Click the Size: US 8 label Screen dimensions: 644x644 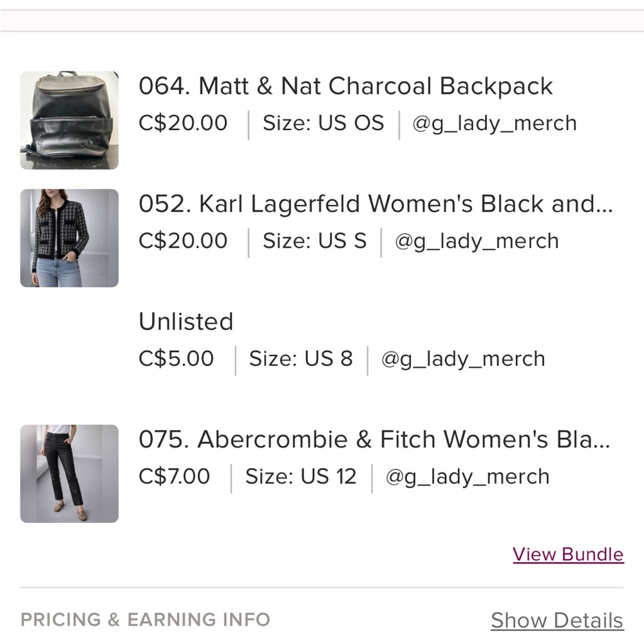(x=301, y=359)
